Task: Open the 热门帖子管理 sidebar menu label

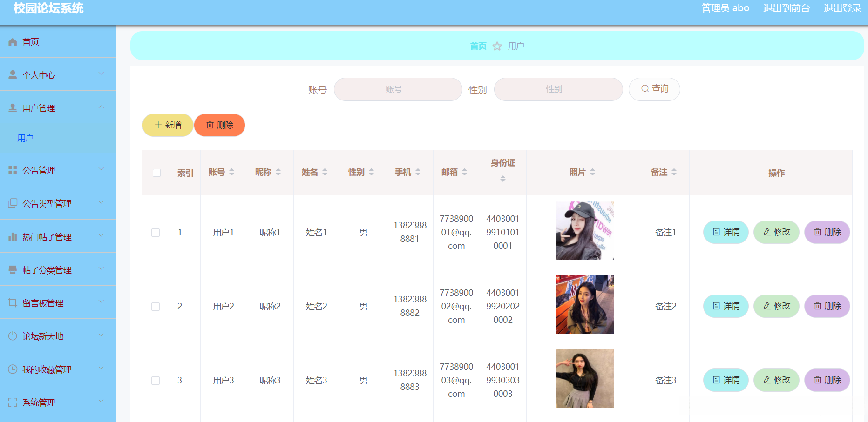Action: [47, 237]
